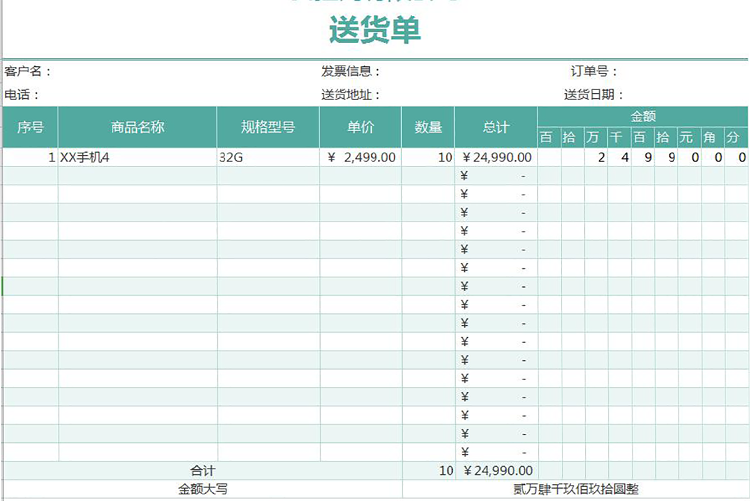
Task: Select the 发票信息 field
Action: coord(350,71)
